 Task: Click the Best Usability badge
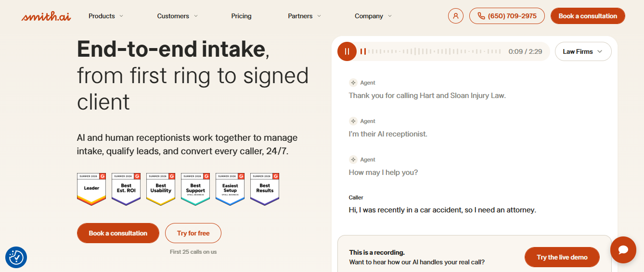pyautogui.click(x=161, y=189)
